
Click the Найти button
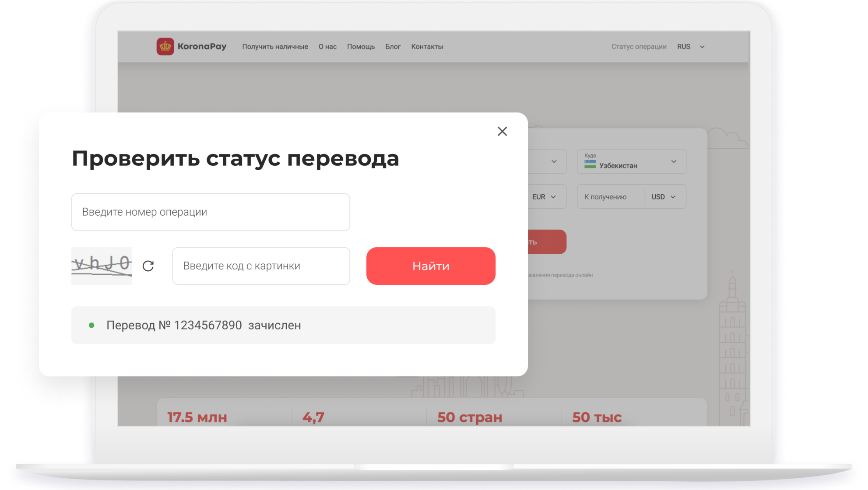431,266
